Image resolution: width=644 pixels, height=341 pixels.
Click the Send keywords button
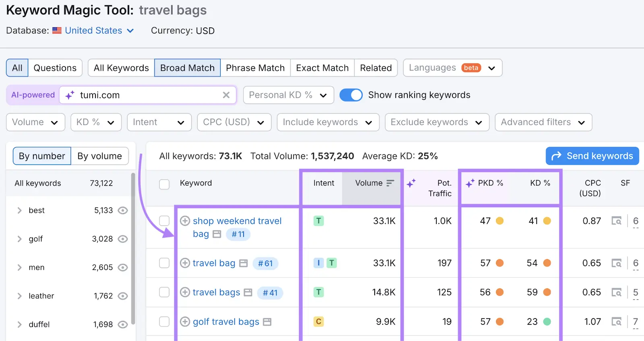pos(592,156)
